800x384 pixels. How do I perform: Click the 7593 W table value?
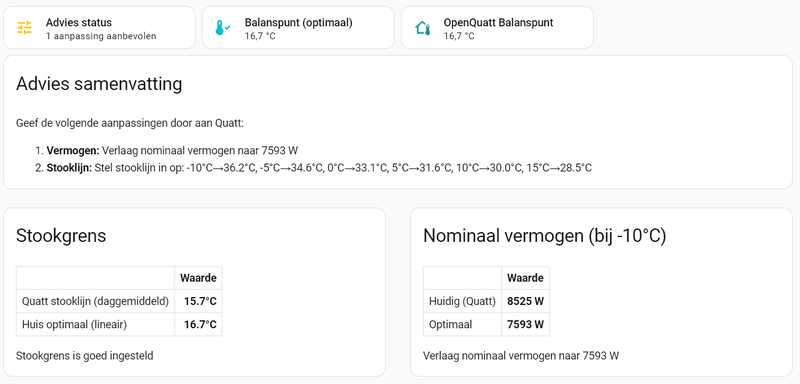coord(526,324)
